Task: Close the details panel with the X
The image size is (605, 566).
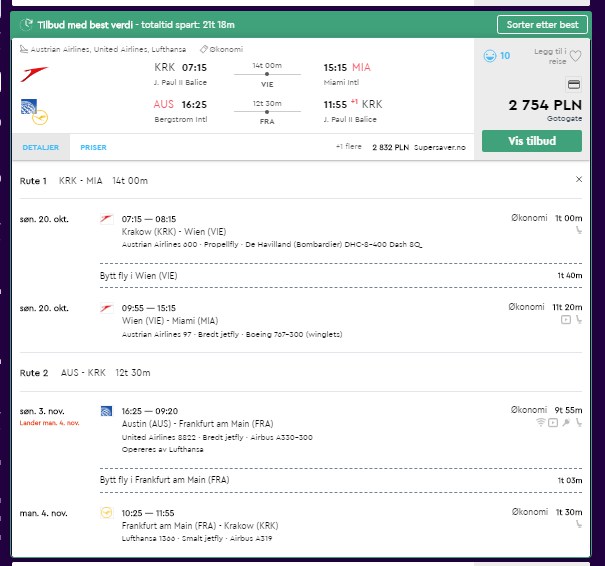Action: 579,179
